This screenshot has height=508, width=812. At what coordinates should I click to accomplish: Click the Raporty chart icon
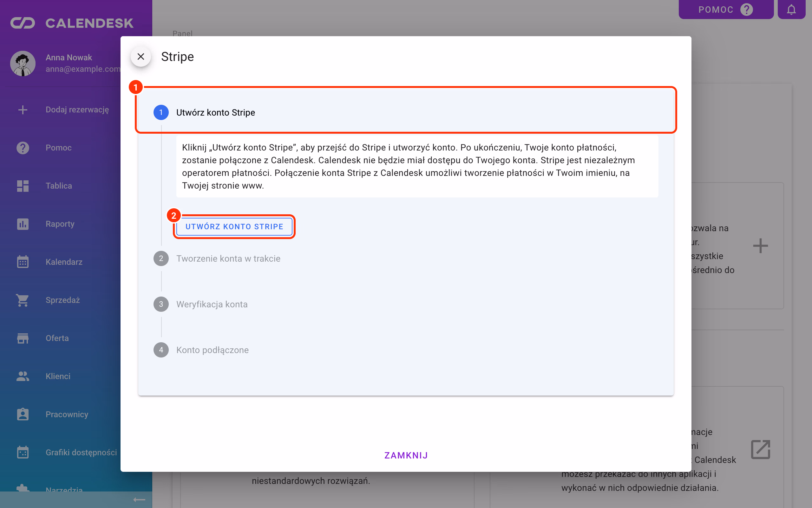23,224
